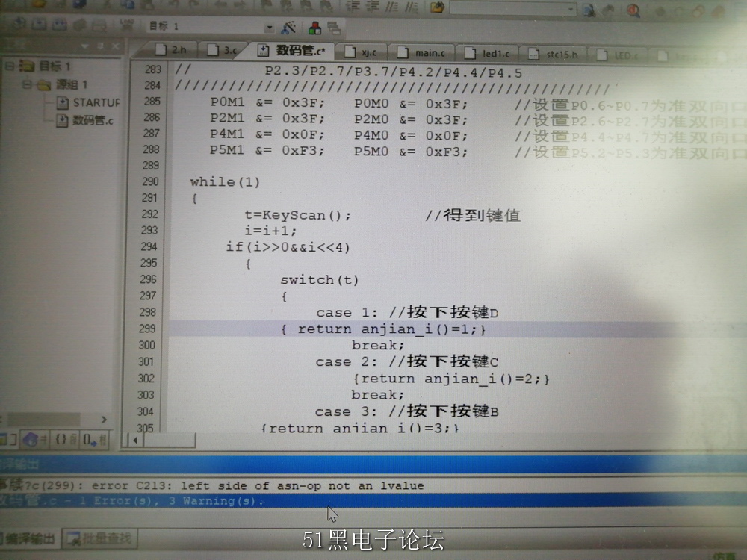Click the 目标 1 target icon in the project tree
Viewport: 747px width, 560px height.
pos(28,66)
